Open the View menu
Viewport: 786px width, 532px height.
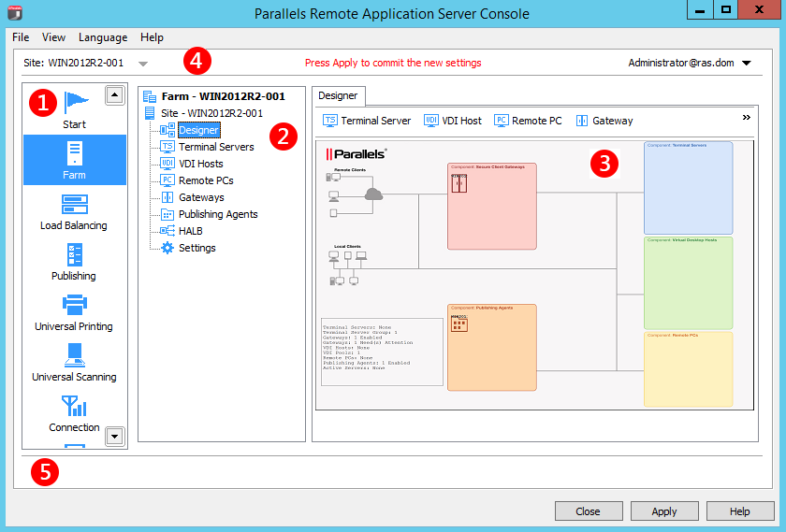(53, 37)
